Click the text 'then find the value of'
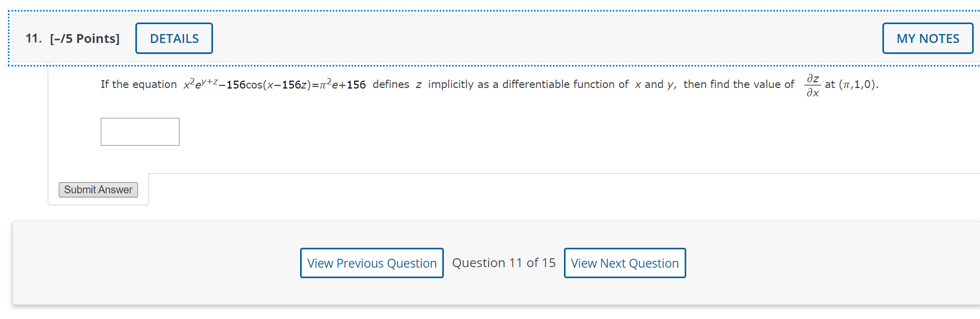The image size is (980, 319). [x=739, y=84]
